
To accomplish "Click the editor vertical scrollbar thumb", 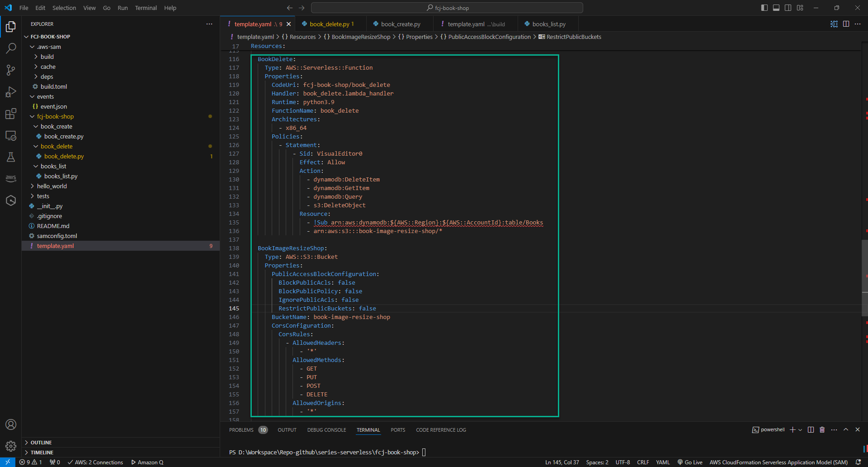I will click(x=865, y=277).
